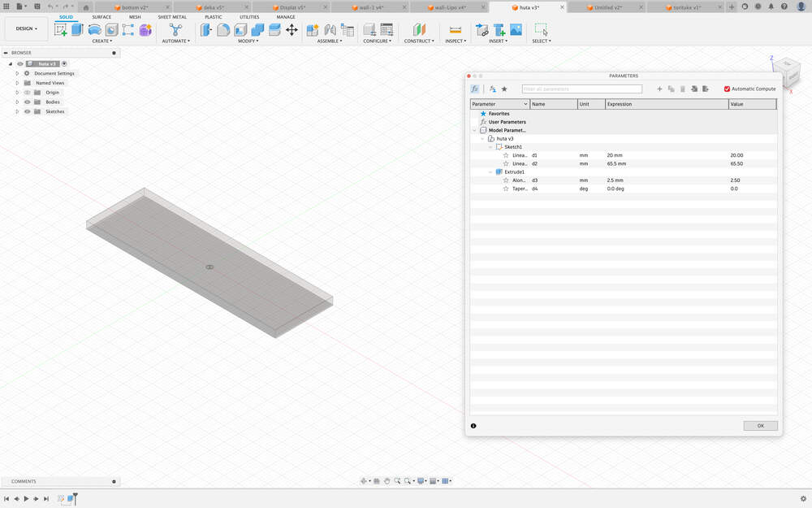Select the Revolve tool
This screenshot has height=508, width=812.
pos(94,29)
